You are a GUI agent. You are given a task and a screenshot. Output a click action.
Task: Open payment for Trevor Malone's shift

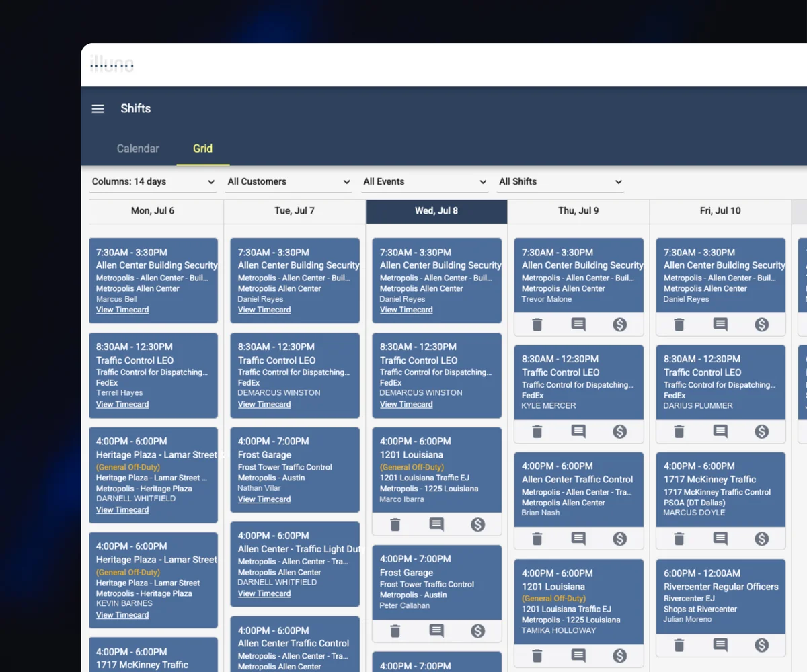620,325
